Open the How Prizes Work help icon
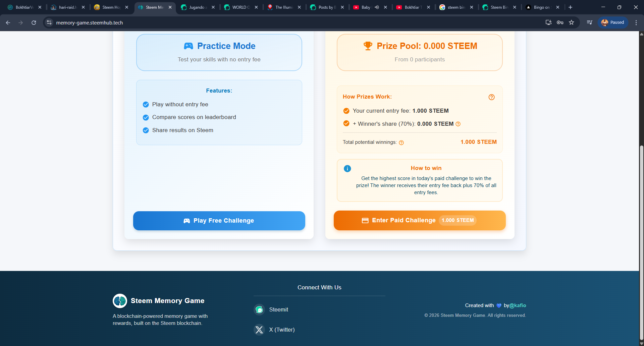Viewport: 644px width, 346px height. (491, 97)
